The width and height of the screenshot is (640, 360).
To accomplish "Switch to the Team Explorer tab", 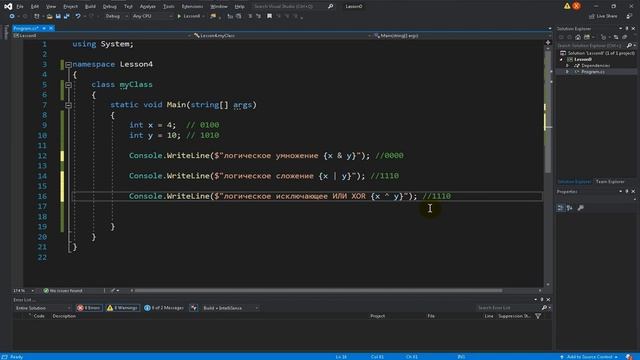I will click(x=610, y=182).
